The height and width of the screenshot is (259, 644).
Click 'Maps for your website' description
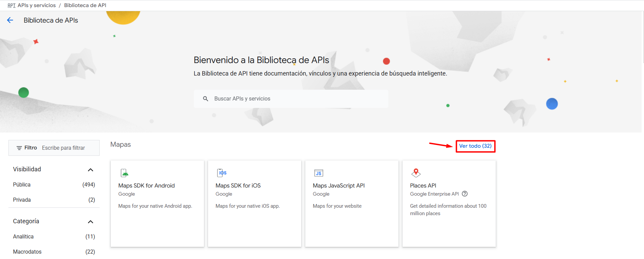click(x=337, y=206)
